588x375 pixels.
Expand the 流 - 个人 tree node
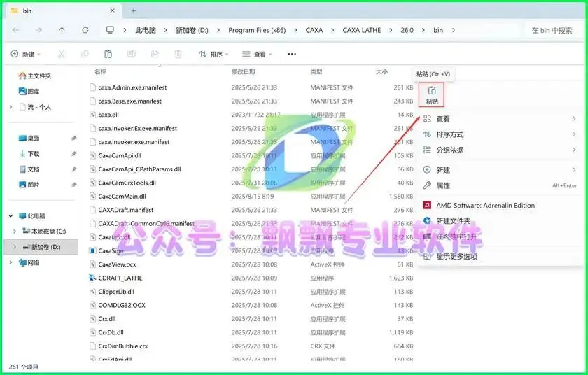tap(11, 107)
